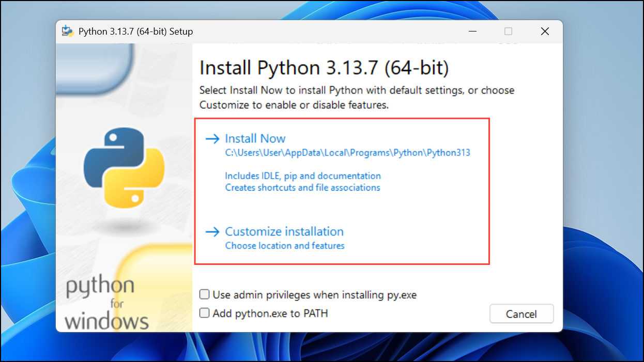This screenshot has height=362, width=644.
Task: Click 'Includes IDLE, pip and documentation' text
Action: (303, 176)
